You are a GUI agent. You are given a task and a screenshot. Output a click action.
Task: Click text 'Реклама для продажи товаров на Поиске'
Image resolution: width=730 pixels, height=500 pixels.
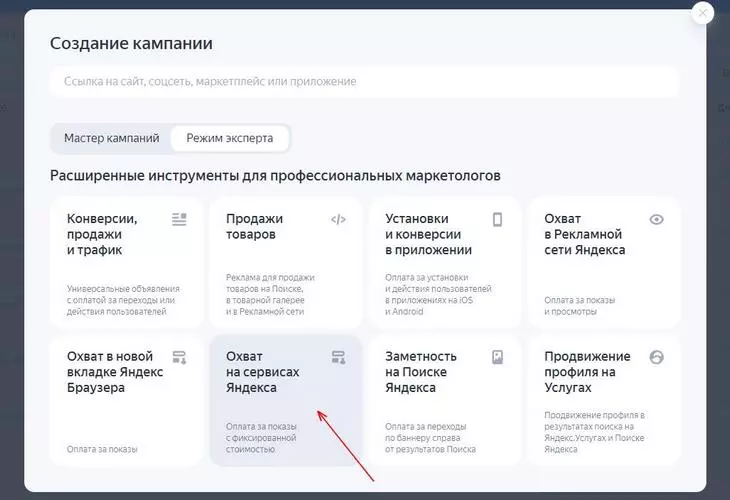point(270,295)
